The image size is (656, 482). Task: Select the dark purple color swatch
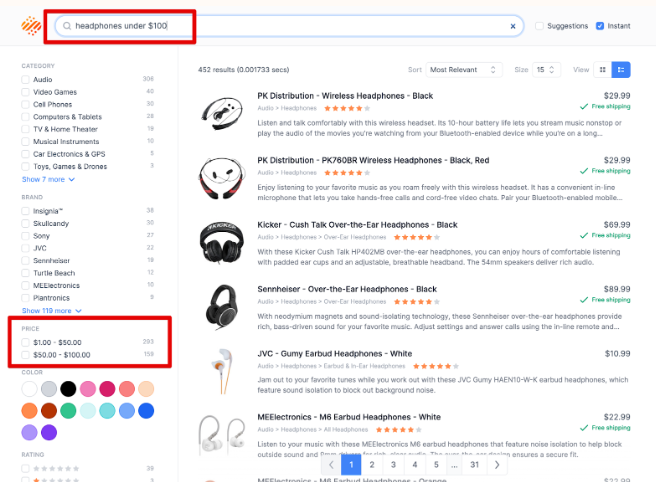click(x=49, y=433)
